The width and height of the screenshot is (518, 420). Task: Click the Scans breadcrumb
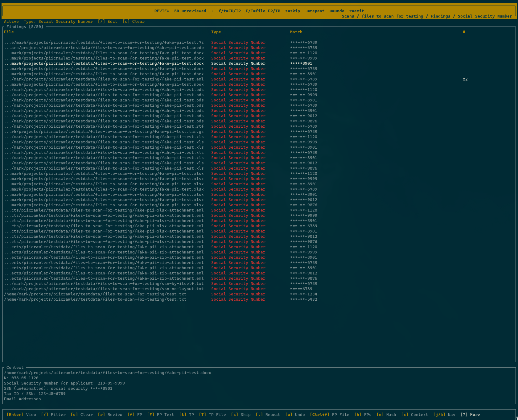point(348,16)
